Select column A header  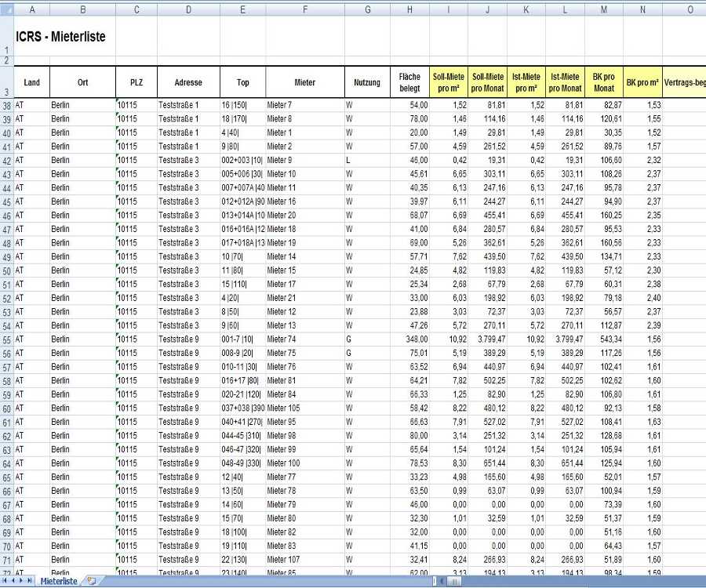coord(31,9)
